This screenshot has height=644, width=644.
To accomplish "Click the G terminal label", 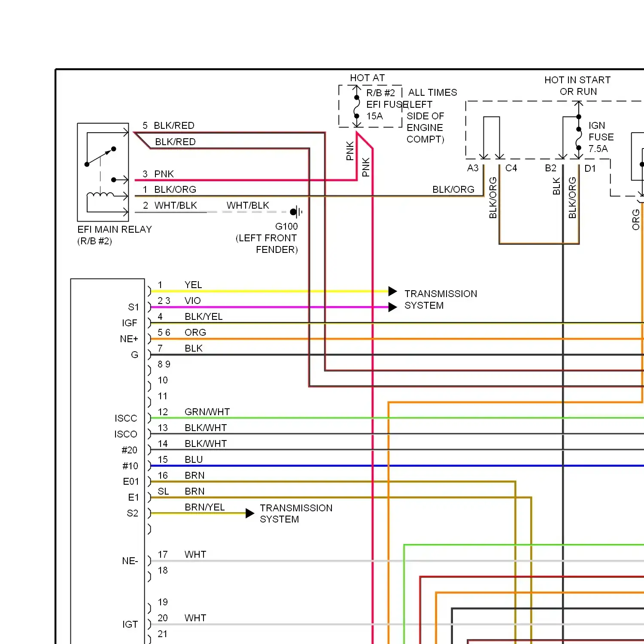I will (x=134, y=355).
